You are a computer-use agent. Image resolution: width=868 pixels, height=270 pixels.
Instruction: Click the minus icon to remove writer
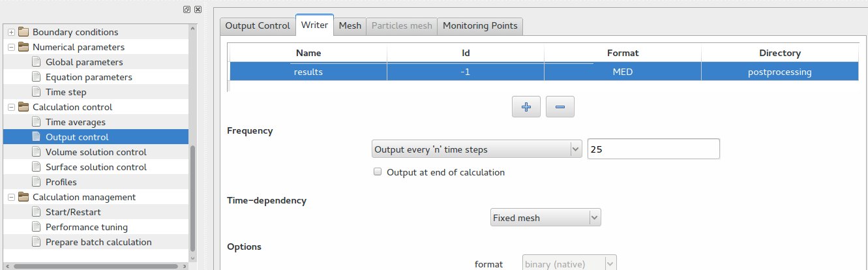point(560,107)
